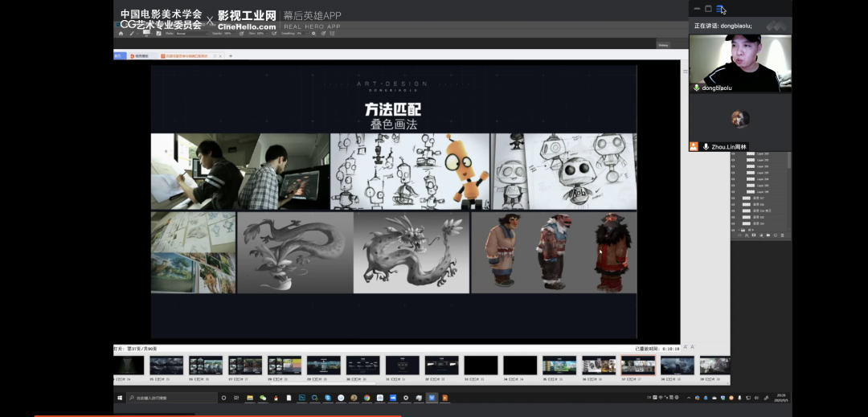Image resolution: width=868 pixels, height=417 pixels.
Task: Toggle Zhou.Lin's microphone icon
Action: coord(706,146)
